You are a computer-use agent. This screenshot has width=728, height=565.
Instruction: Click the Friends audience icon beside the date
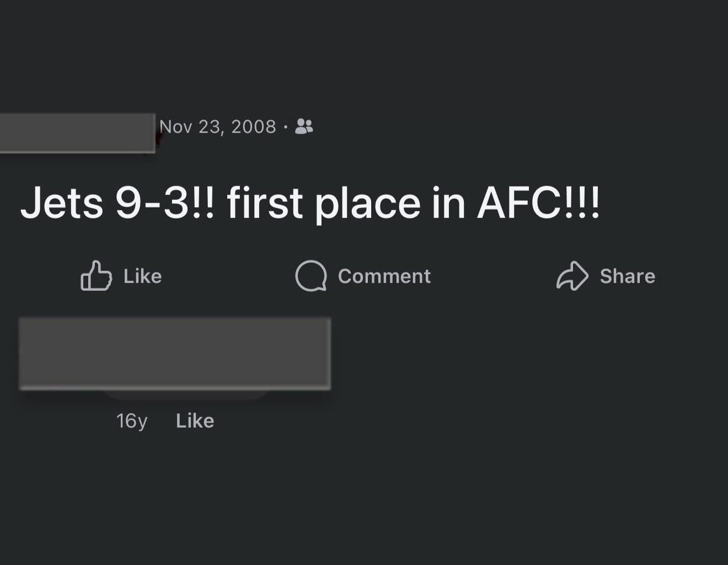[x=304, y=126]
